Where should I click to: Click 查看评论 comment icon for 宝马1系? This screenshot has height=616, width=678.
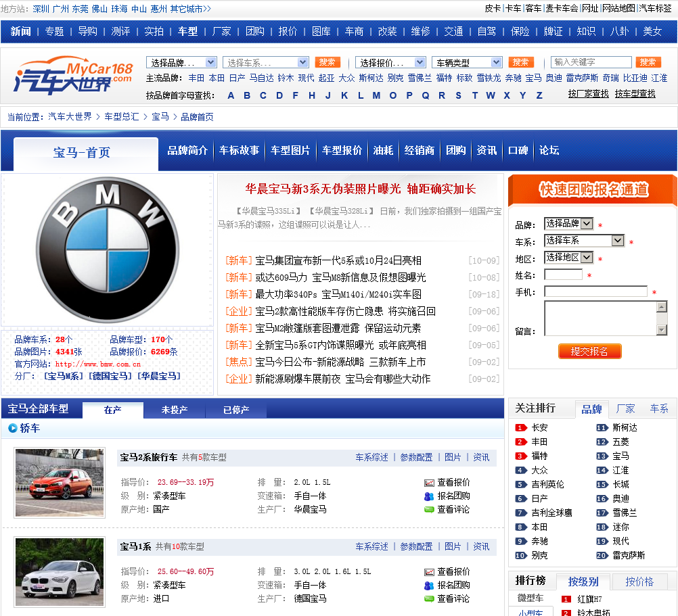click(x=429, y=599)
